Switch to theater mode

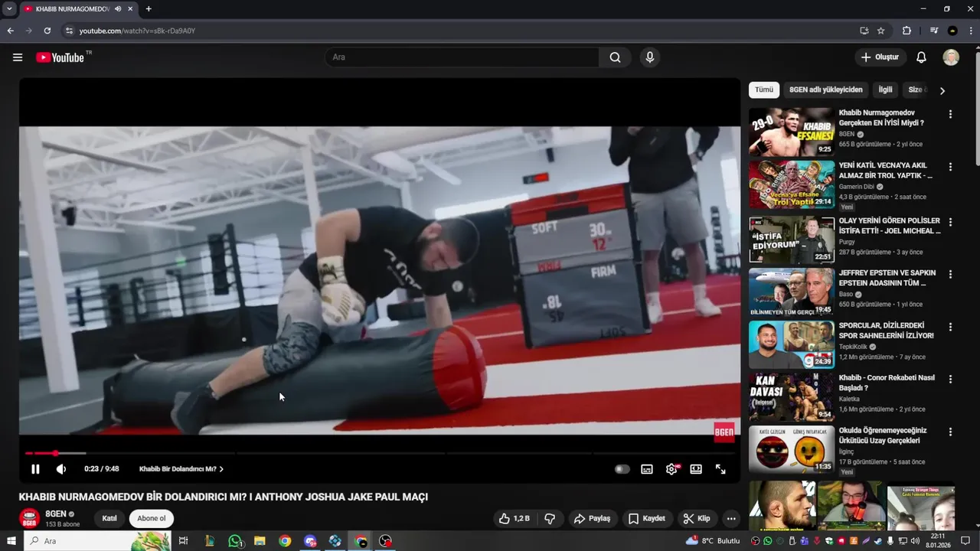point(696,469)
